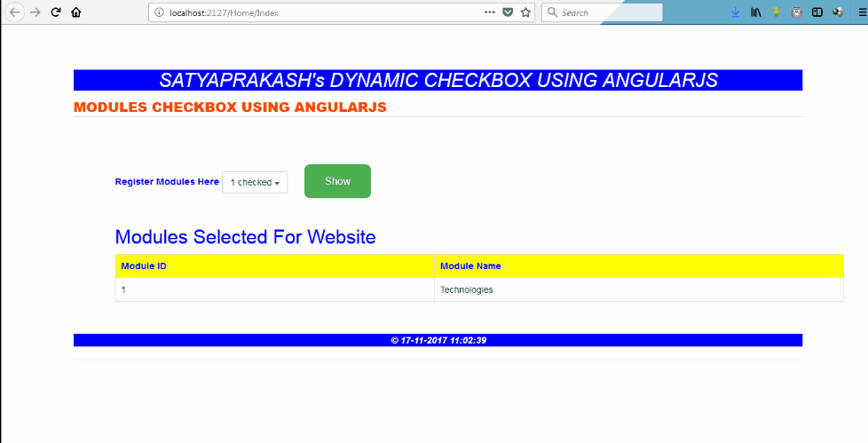
Task: Click the magnifier icon in search box
Action: [552, 12]
